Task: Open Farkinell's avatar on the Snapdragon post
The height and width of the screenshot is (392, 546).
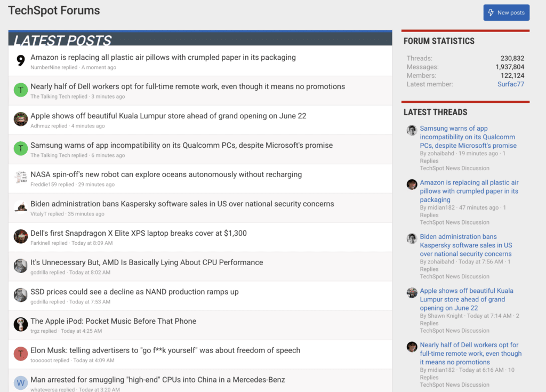Action: [20, 236]
